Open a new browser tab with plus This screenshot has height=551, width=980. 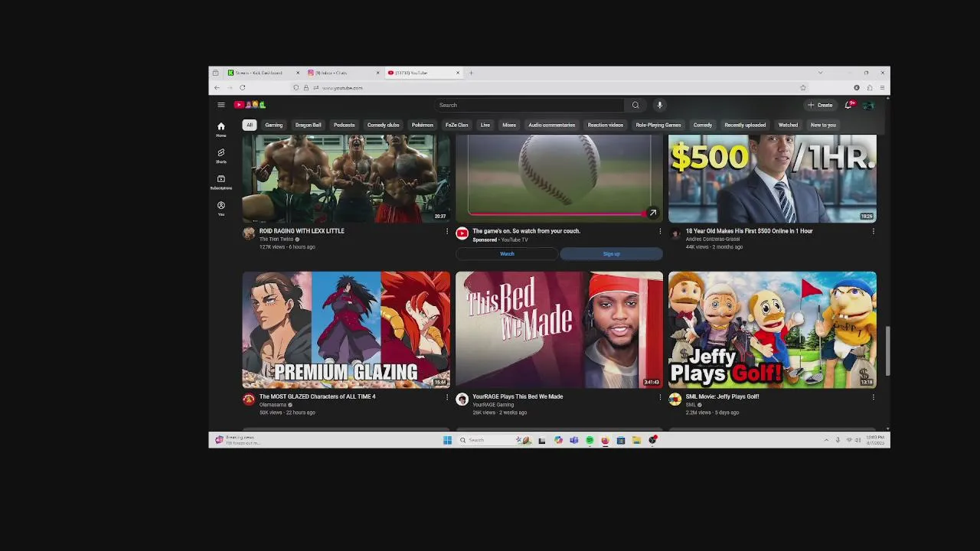[x=471, y=73]
